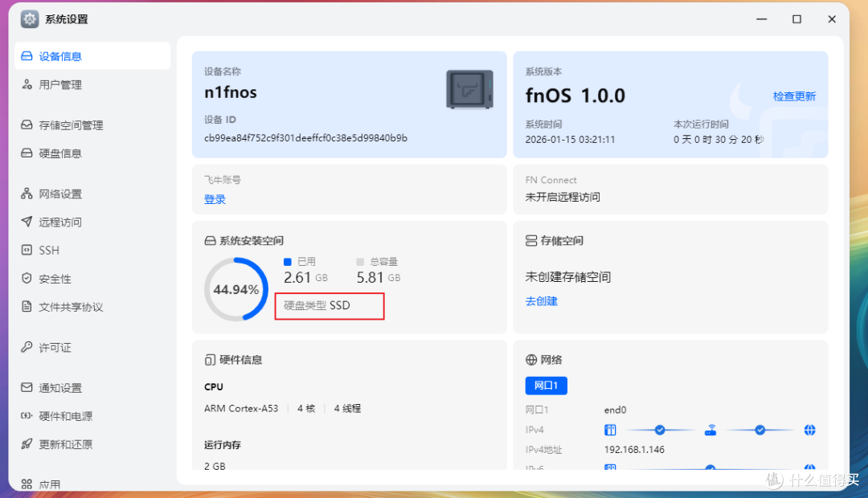Click the IPv4 address 192.168.1.146
Viewport: 868px width, 498px height.
634,449
